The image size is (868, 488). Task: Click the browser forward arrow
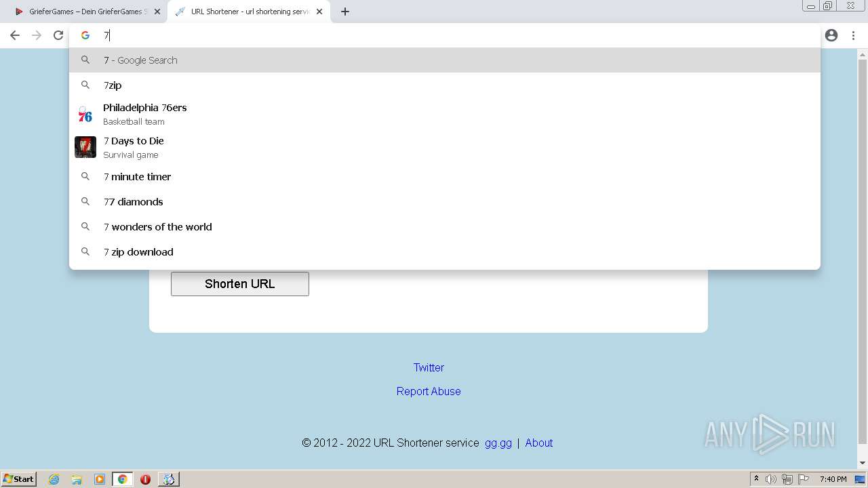(37, 35)
